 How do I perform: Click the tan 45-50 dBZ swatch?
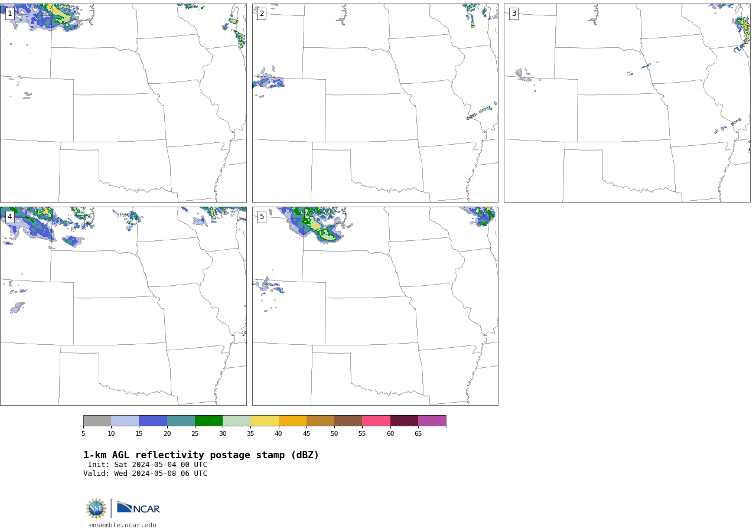[320, 420]
